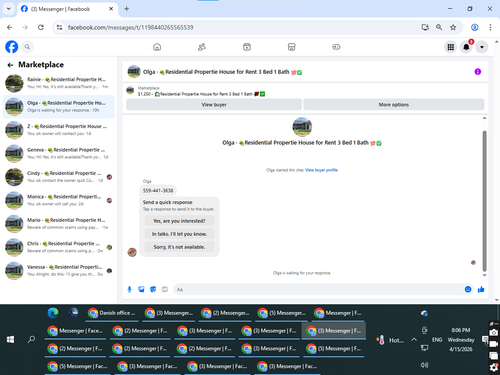This screenshot has width=500, height=375.
Task: Open the Friends icon in top navigation
Action: pos(202,47)
